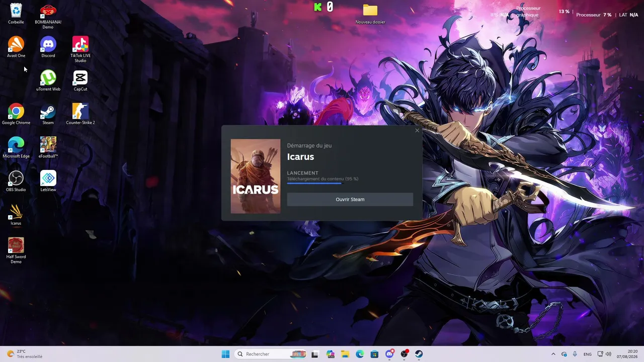Select the Counter-Strike 2 desktop icon
644x362 pixels.
(80, 114)
